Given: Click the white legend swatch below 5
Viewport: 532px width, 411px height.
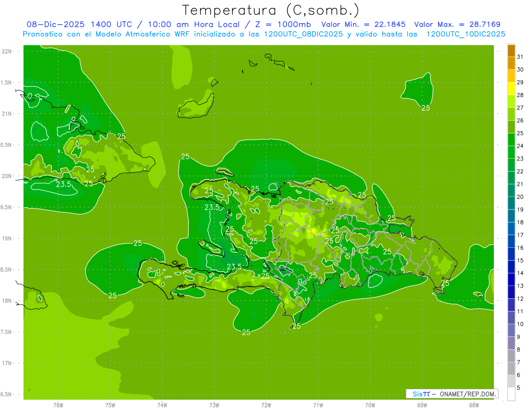Looking at the screenshot, I should 511,394.
